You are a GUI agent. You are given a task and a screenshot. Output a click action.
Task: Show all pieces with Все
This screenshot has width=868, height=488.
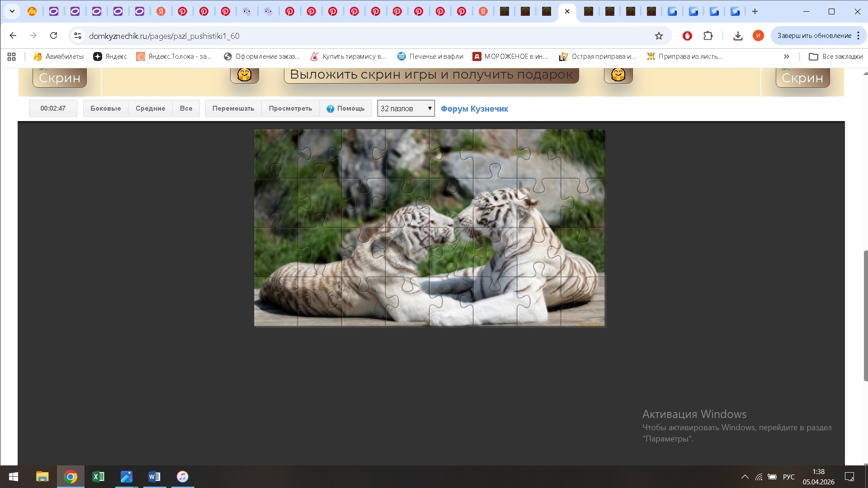[x=186, y=108]
